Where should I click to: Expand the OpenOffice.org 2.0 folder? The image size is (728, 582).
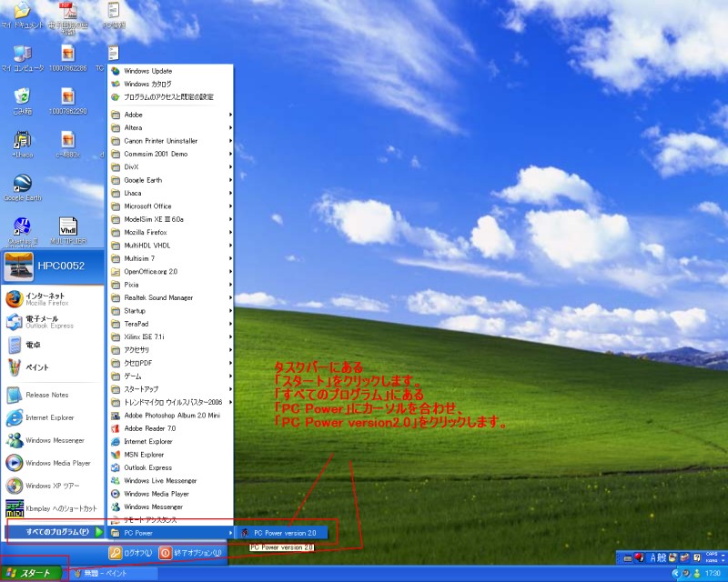click(x=170, y=272)
